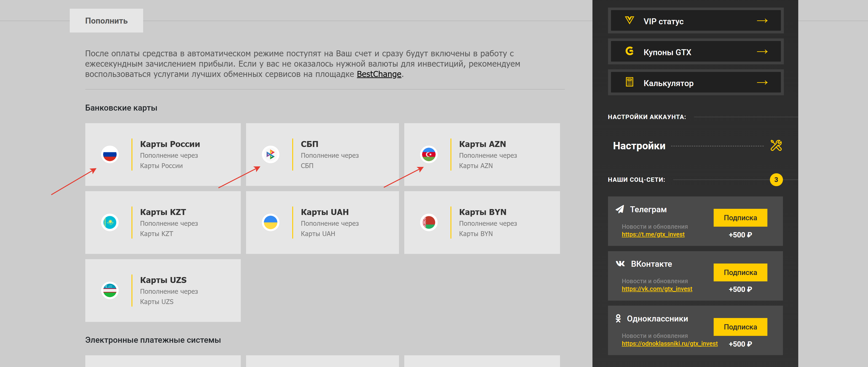
Task: Click the Купоны GTX G icon
Action: 630,51
